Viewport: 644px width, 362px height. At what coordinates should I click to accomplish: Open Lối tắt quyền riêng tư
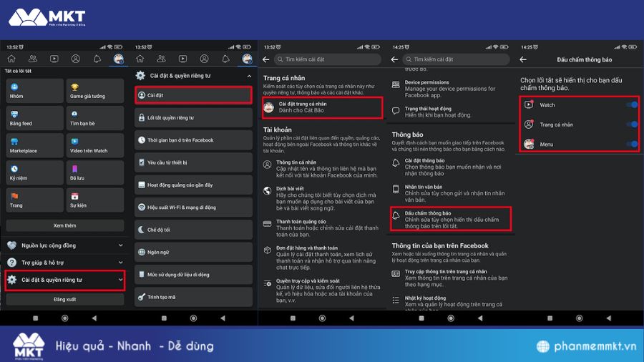(x=193, y=117)
